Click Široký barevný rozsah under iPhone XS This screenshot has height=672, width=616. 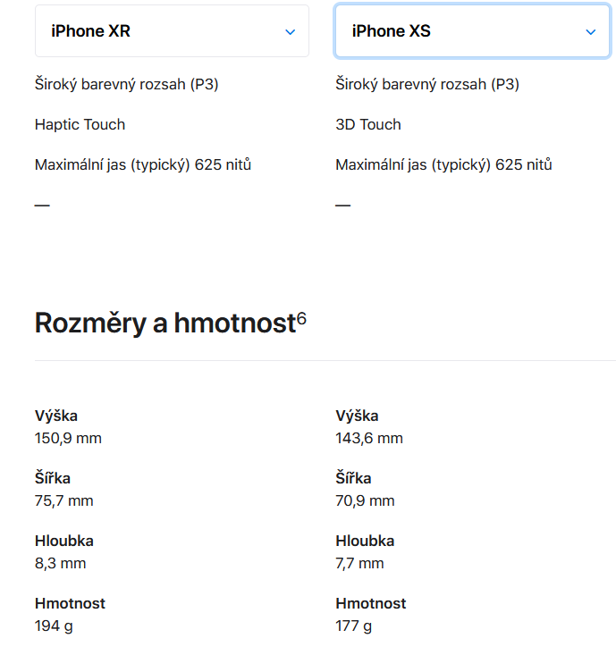[x=427, y=84]
